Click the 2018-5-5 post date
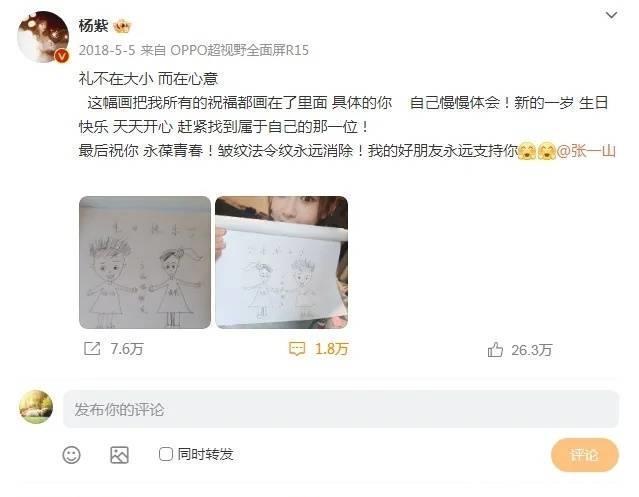Viewport: 639px width, 497px height. point(107,50)
